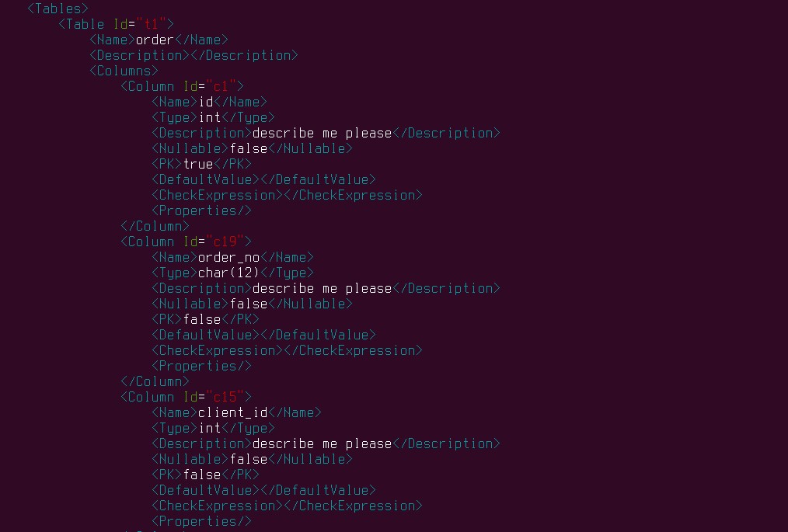Click opening CheckExpression tag in order_no column
This screenshot has width=788, height=532.
pyautogui.click(x=217, y=350)
